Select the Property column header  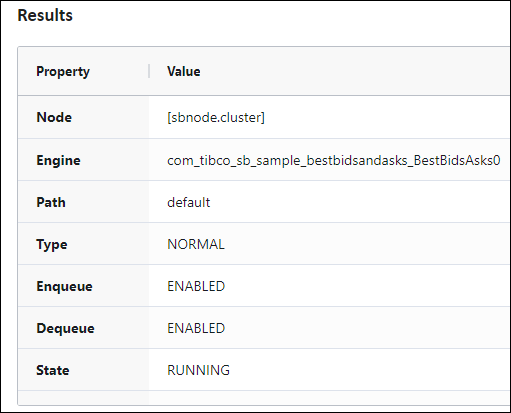point(63,72)
